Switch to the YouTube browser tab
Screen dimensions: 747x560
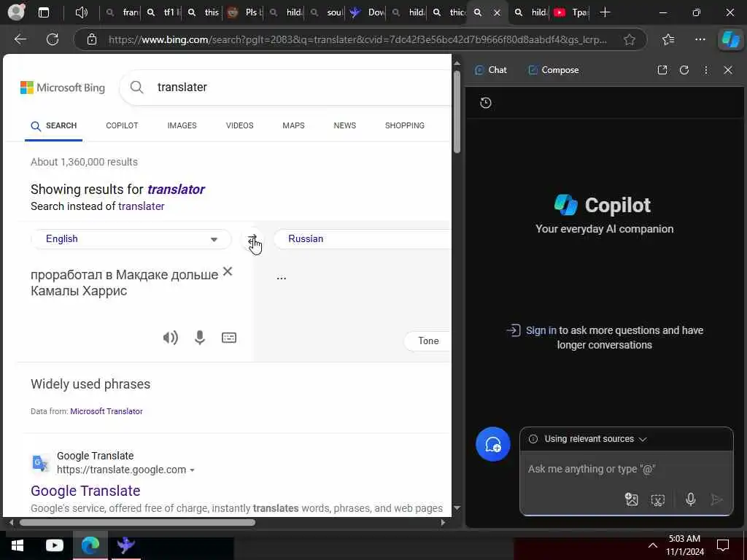[570, 12]
